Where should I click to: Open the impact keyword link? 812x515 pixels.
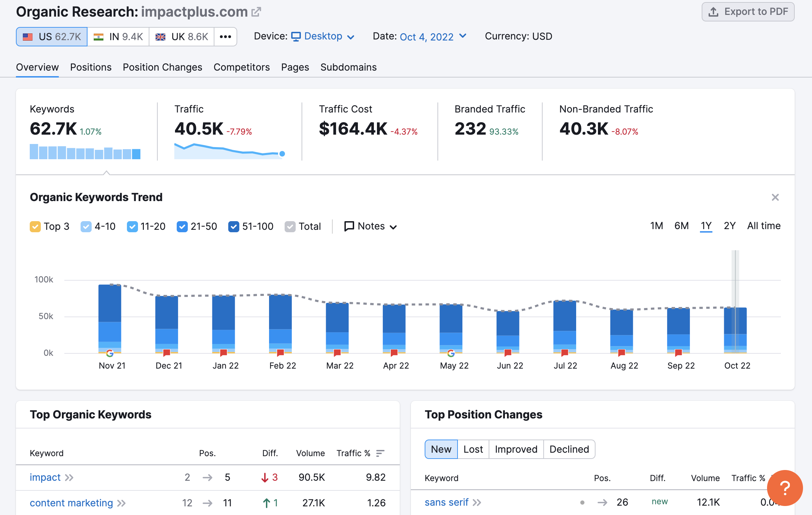pyautogui.click(x=45, y=477)
